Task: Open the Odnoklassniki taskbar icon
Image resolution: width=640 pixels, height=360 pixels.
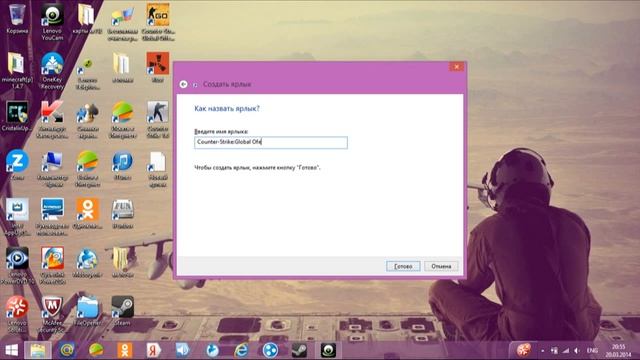Action: [x=125, y=350]
